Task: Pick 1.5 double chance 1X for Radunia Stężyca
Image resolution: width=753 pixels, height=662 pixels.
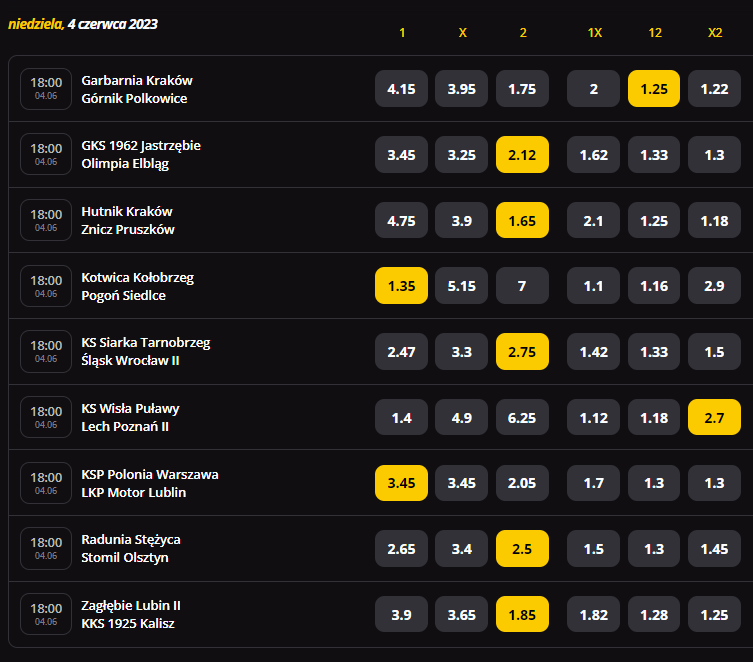Action: click(x=593, y=549)
